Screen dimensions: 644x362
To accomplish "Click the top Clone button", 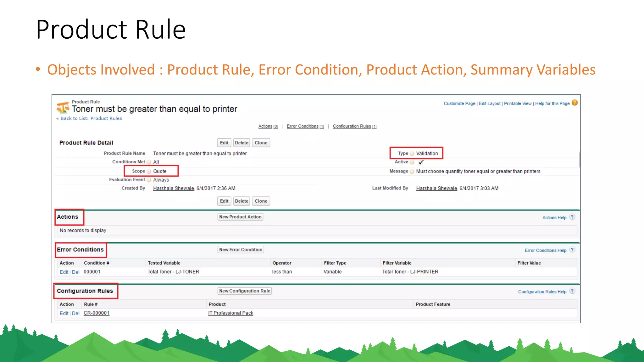I will point(261,143).
